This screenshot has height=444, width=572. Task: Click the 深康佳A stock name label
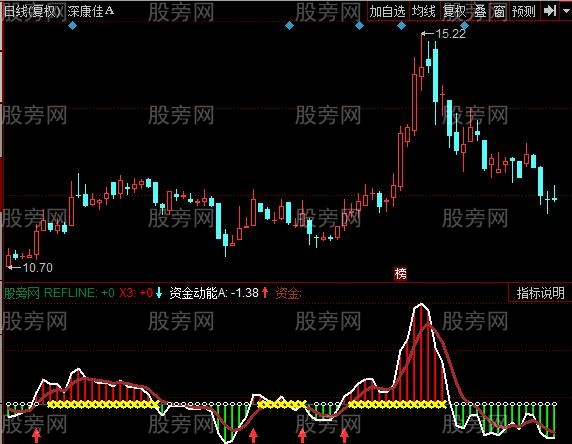click(x=91, y=11)
